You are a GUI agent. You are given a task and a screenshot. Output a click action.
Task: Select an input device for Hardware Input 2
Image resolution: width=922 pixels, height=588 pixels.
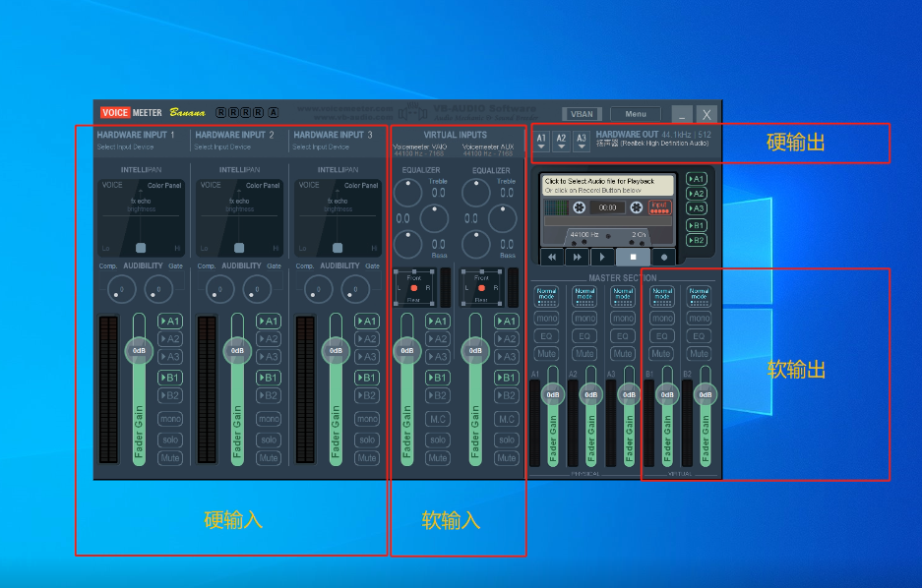pyautogui.click(x=222, y=147)
